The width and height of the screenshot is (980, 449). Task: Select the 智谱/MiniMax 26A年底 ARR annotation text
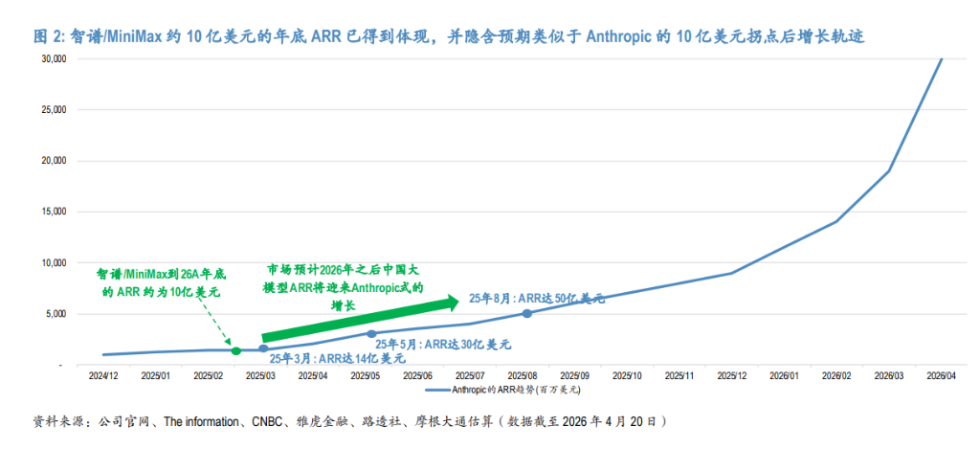click(160, 282)
